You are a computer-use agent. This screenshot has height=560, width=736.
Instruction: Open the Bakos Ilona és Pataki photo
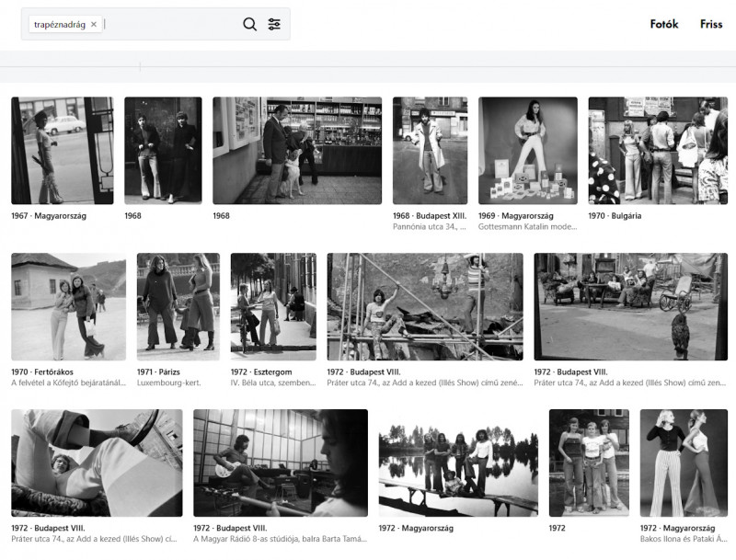pos(684,463)
